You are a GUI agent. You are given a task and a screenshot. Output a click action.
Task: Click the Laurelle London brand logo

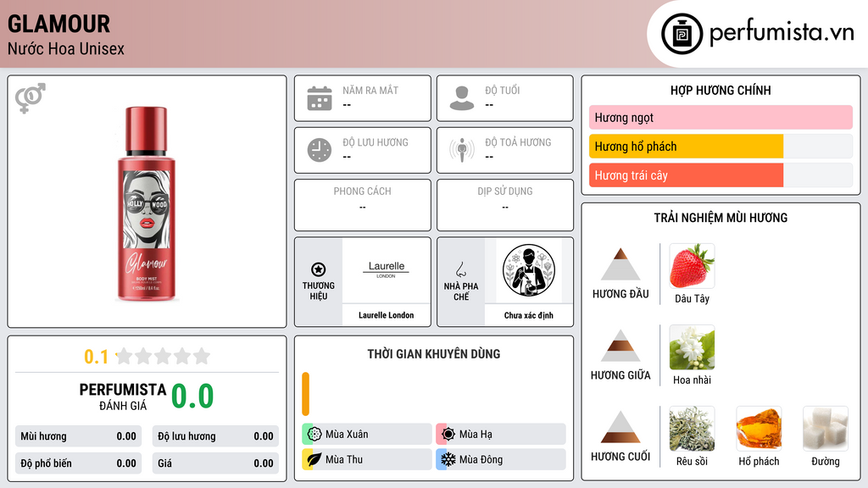[387, 269]
